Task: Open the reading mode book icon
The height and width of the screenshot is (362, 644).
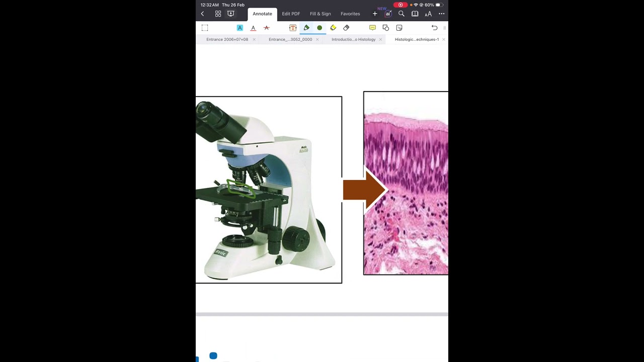Action: 415,14
